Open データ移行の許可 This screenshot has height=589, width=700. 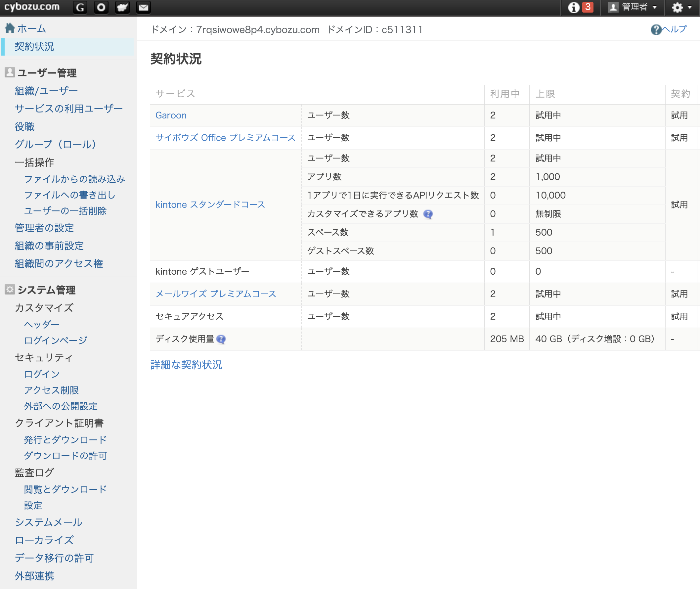pos(54,558)
